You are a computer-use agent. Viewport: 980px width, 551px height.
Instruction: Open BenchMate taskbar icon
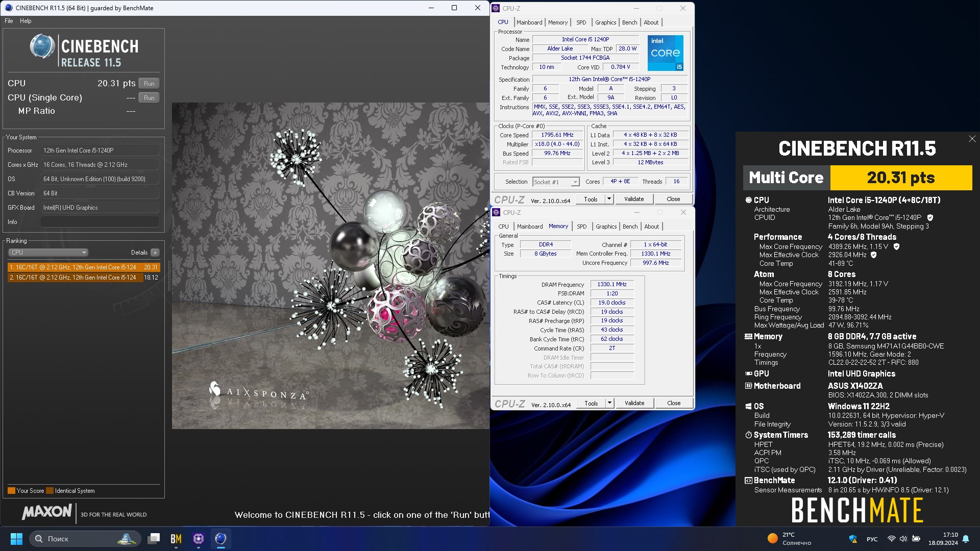176,539
